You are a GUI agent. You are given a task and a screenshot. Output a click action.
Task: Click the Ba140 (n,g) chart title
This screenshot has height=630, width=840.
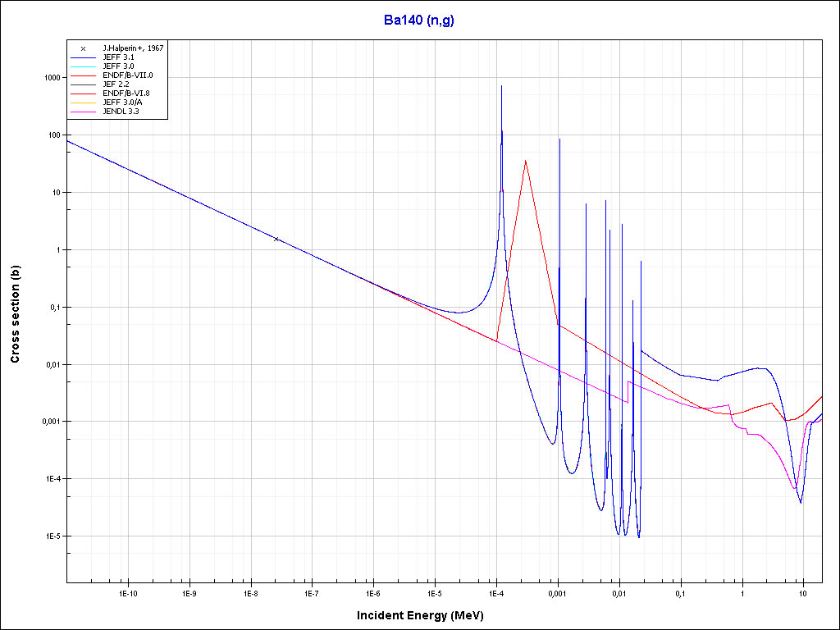click(418, 21)
